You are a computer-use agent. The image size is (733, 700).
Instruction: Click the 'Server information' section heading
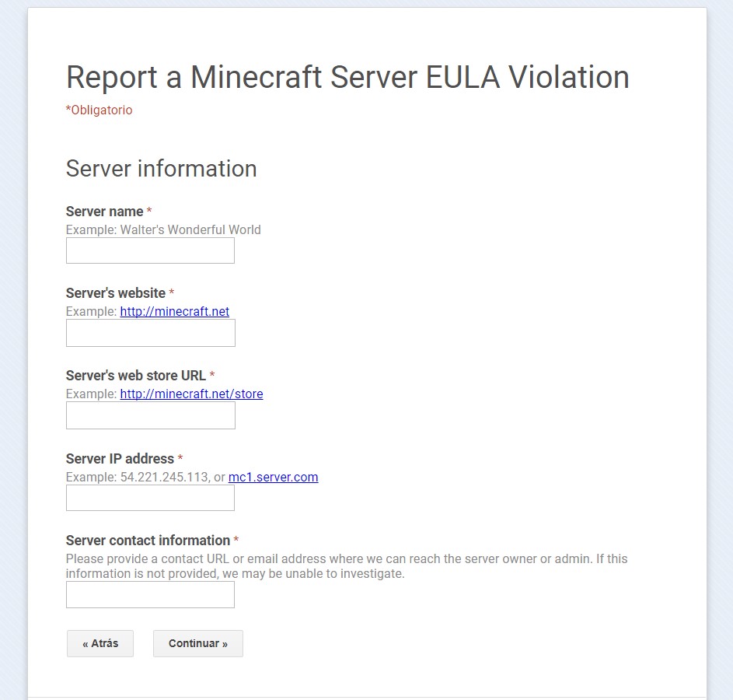[161, 169]
